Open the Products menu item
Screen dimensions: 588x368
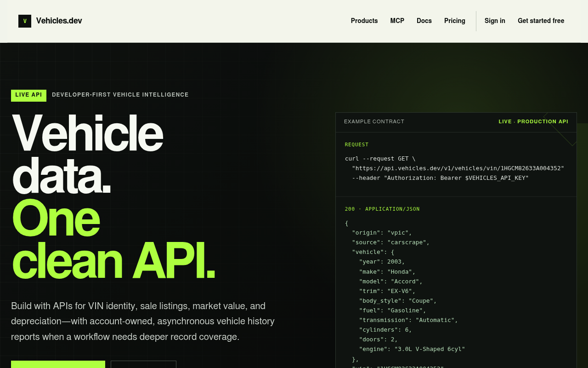pos(364,21)
